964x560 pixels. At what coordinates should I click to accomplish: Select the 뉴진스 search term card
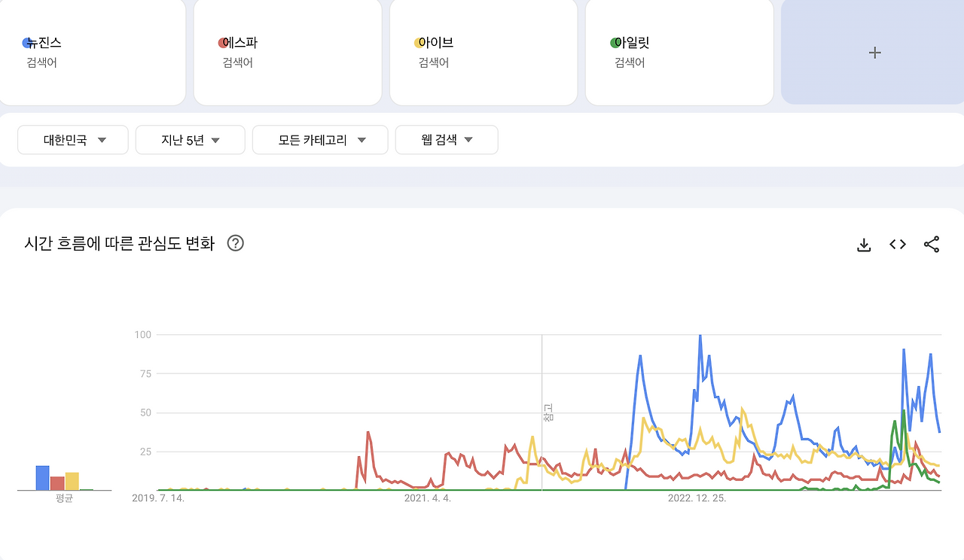[93, 52]
